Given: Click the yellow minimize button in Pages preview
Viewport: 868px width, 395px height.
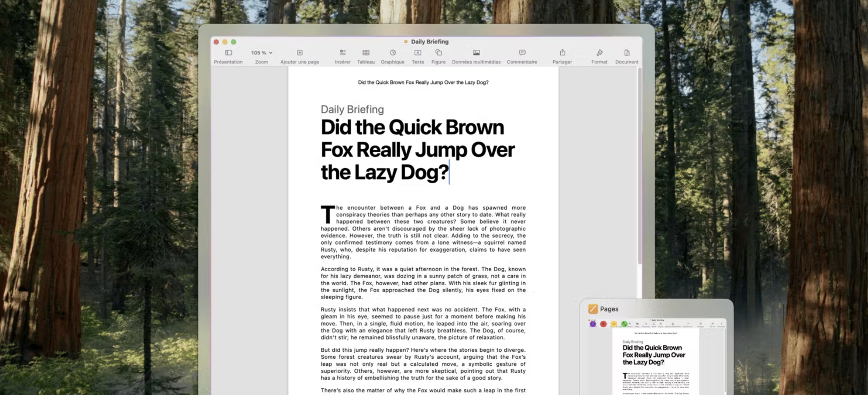Looking at the screenshot, I should (614, 324).
